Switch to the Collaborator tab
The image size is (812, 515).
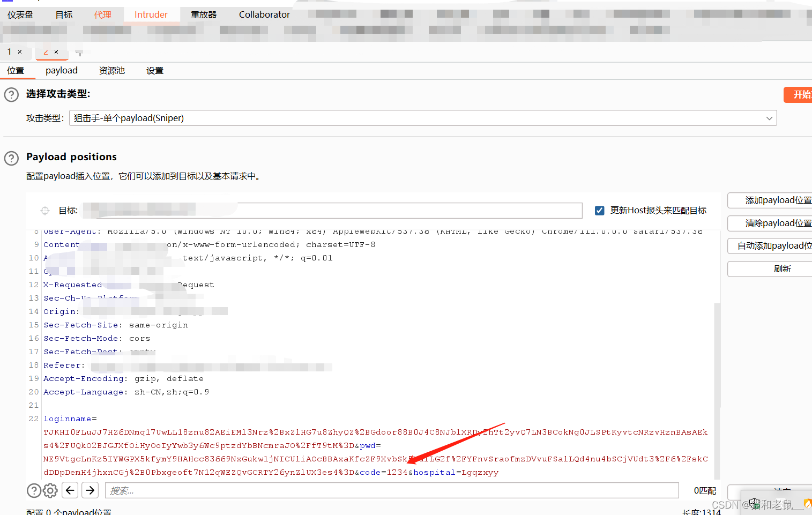(264, 14)
